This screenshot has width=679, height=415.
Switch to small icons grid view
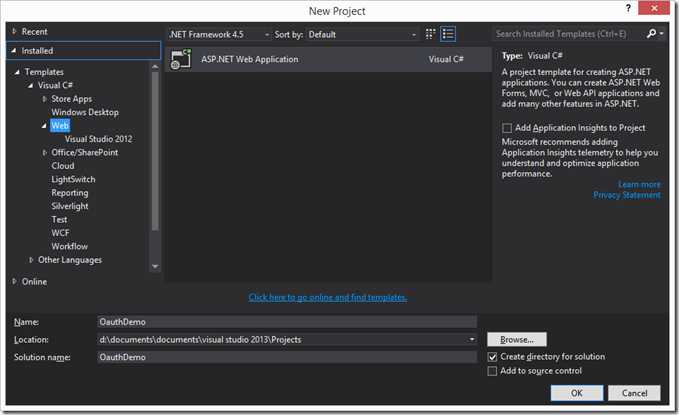point(430,34)
